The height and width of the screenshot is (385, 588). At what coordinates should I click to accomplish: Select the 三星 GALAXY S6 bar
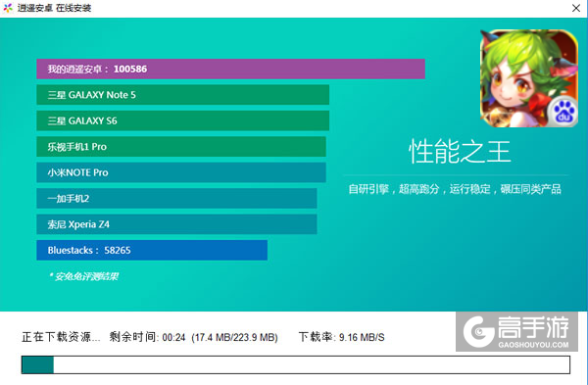pos(182,120)
